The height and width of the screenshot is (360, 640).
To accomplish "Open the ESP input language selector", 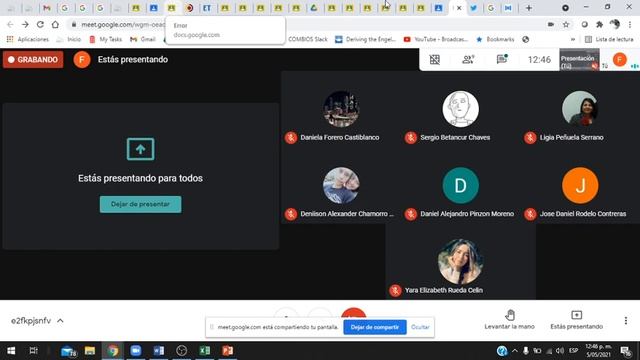I will click(573, 351).
